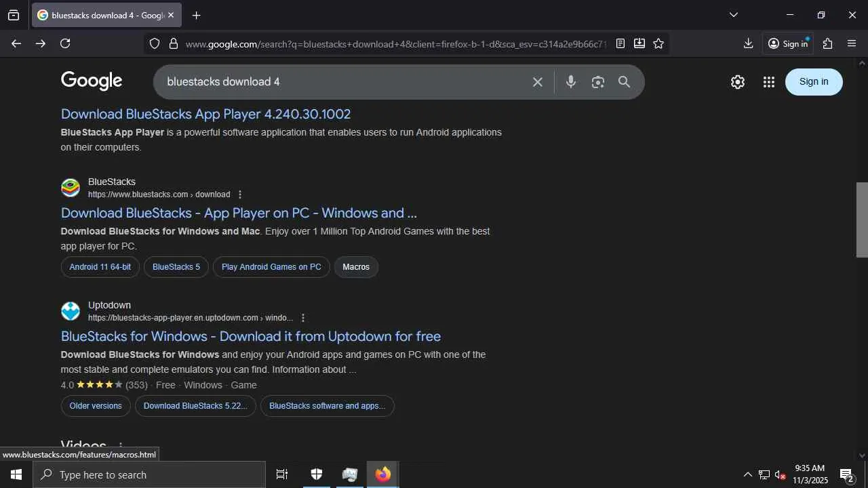Reload the current page
The height and width of the screenshot is (488, 868).
pyautogui.click(x=65, y=43)
